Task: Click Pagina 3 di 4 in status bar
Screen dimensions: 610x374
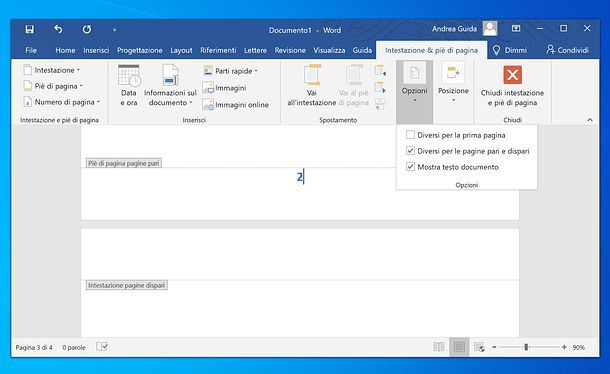Action: (x=34, y=347)
